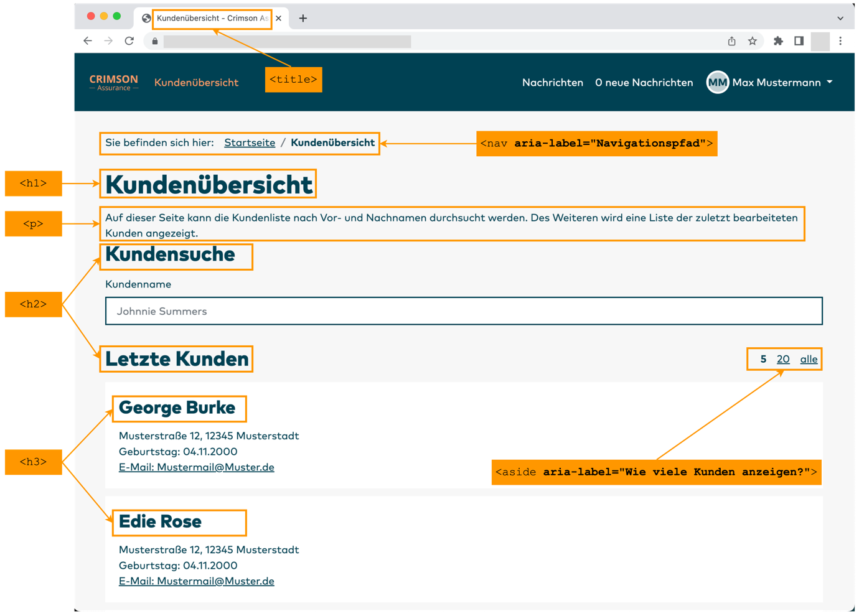859x616 pixels.
Task: Click the Kundenübersicht breadcrumb current page
Action: coord(333,142)
